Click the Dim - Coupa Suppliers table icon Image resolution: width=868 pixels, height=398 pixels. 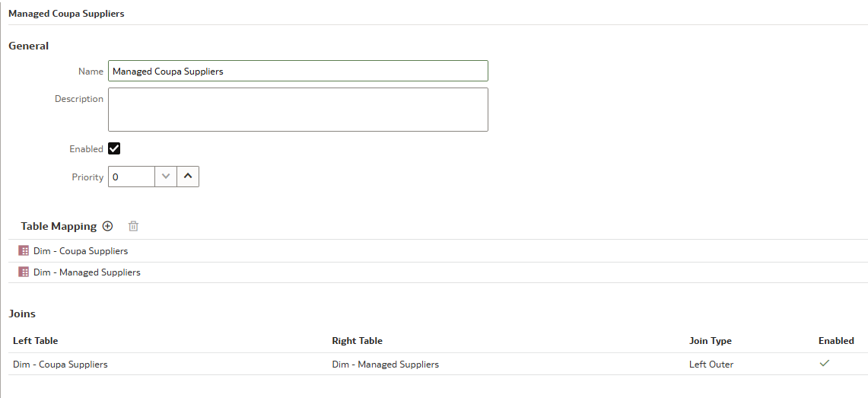tap(24, 251)
